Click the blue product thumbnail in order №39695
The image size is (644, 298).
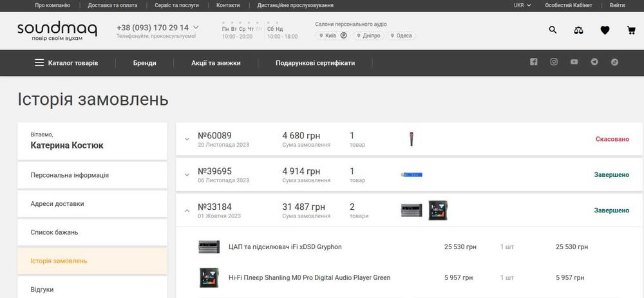(x=412, y=175)
